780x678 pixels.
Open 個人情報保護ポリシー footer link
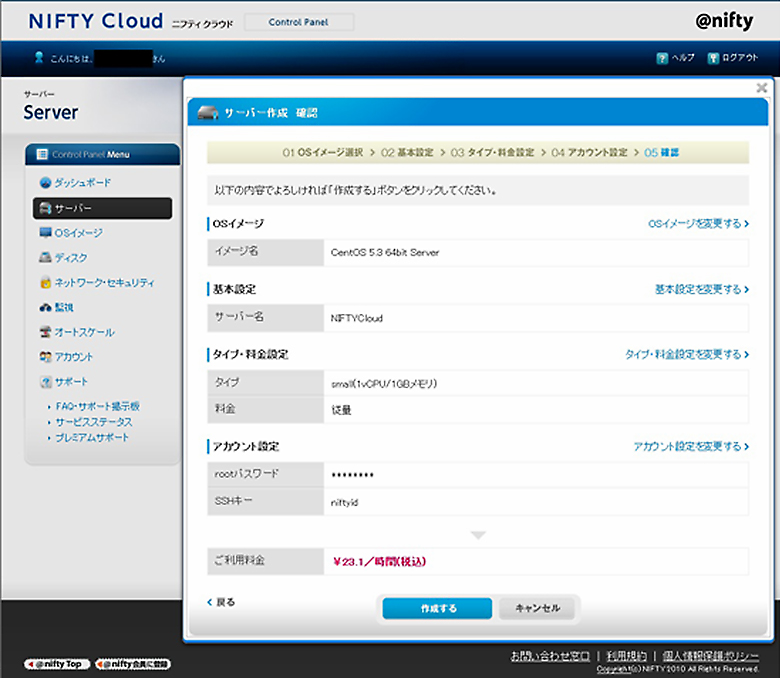[711, 656]
